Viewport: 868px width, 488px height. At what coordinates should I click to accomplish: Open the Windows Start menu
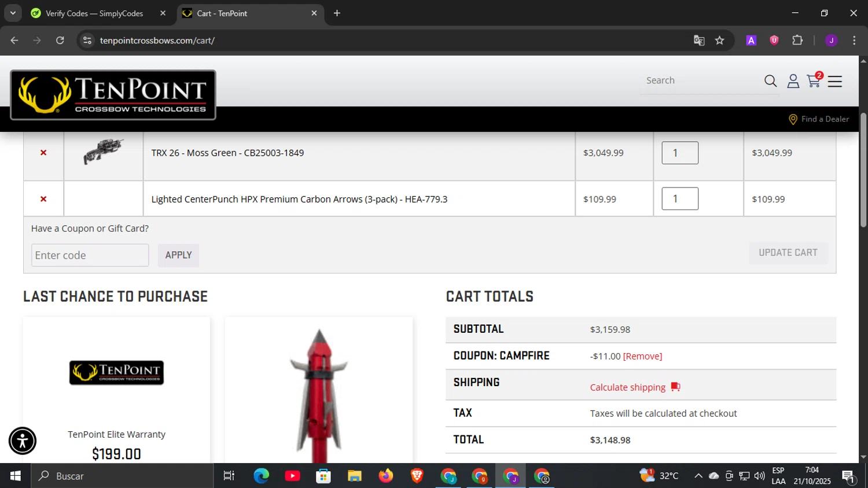point(16,476)
